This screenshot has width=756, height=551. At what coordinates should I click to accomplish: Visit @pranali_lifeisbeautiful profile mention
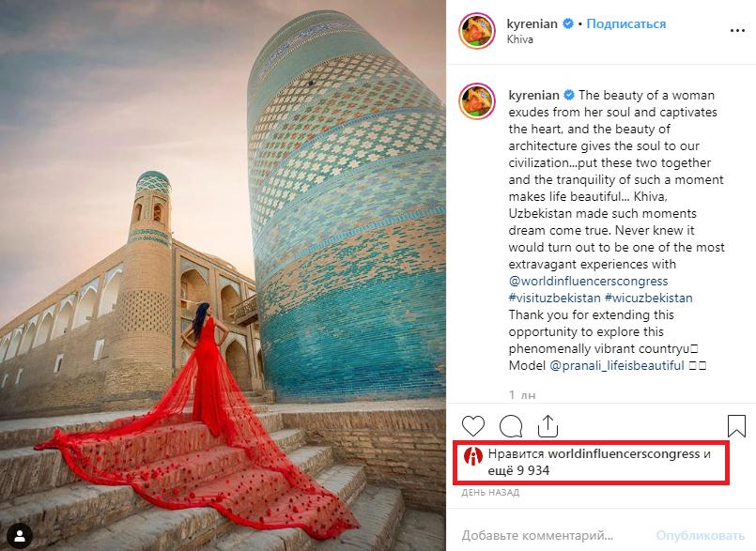[x=617, y=365]
